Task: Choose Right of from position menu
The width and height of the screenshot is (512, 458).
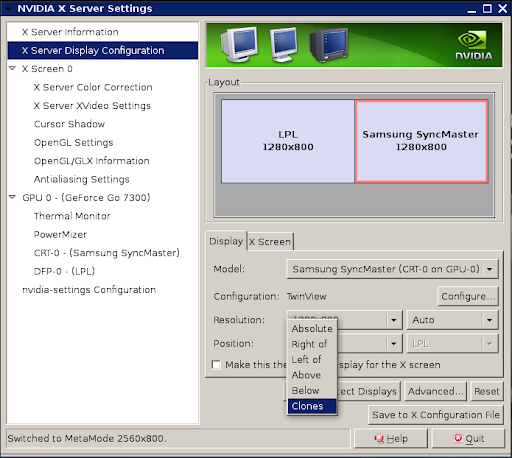Action: 312,344
